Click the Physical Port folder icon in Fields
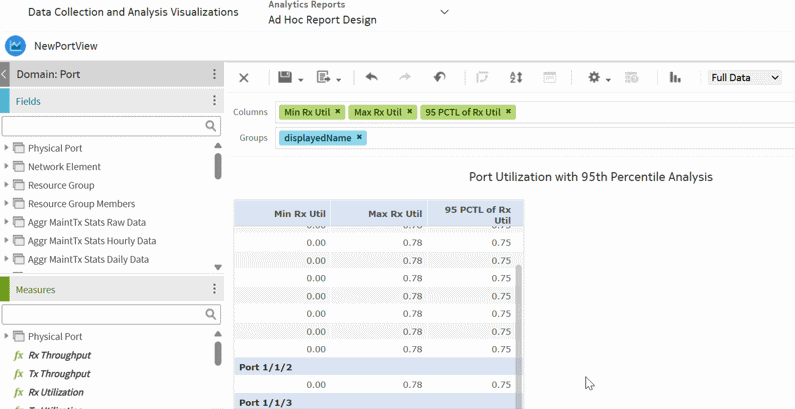Image resolution: width=795 pixels, height=409 pixels. pyautogui.click(x=19, y=148)
